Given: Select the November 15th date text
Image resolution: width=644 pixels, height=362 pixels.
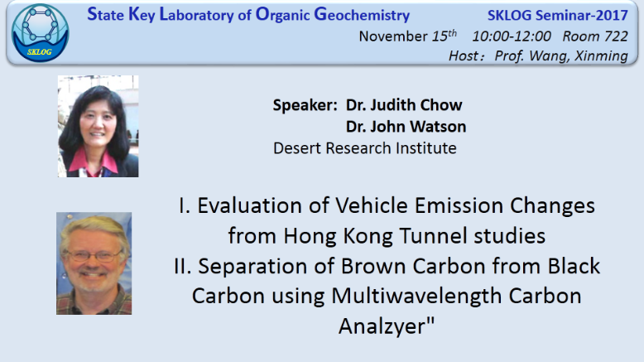Looking at the screenshot, I should click(407, 36).
